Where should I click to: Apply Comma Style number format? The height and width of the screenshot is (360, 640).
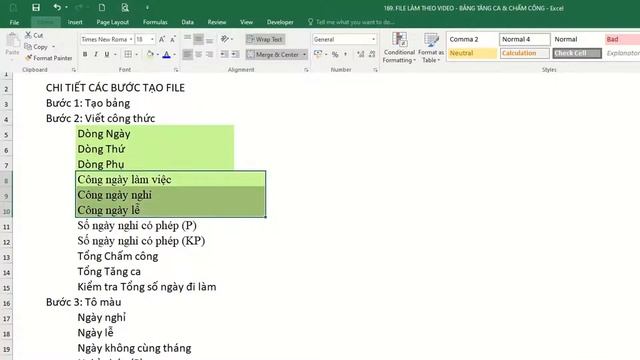click(x=346, y=54)
